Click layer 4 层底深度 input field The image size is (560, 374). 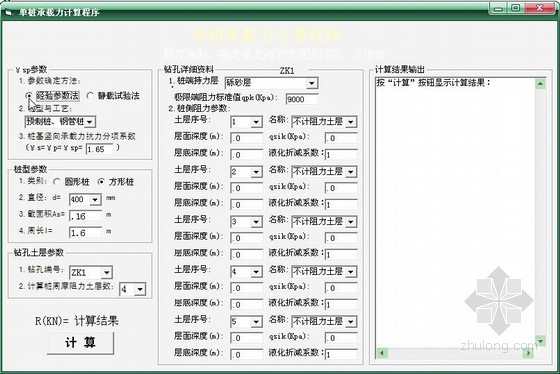tap(246, 305)
